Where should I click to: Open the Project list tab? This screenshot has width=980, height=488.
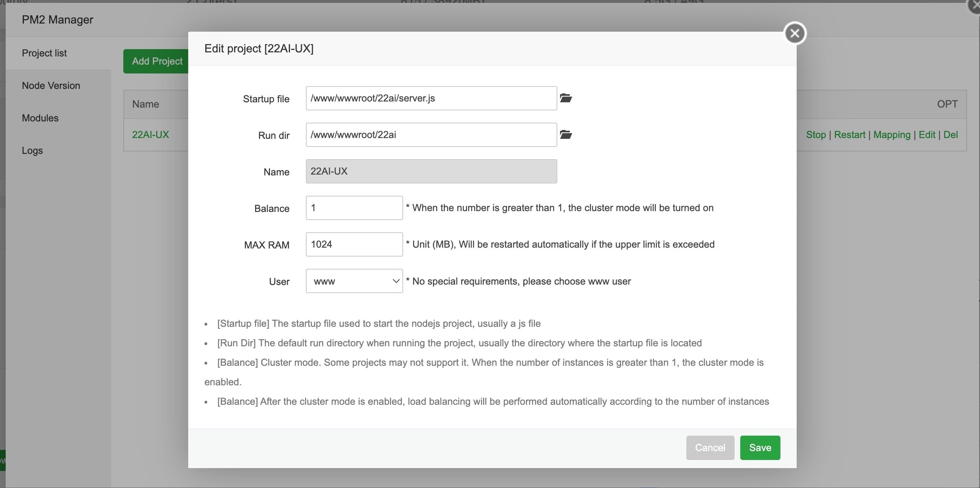click(44, 53)
